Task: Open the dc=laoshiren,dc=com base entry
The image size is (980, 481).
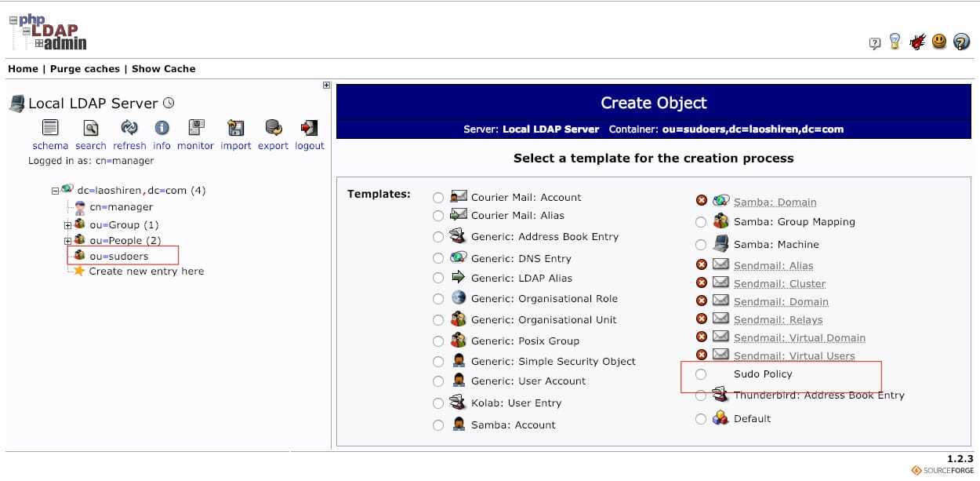Action: click(141, 190)
